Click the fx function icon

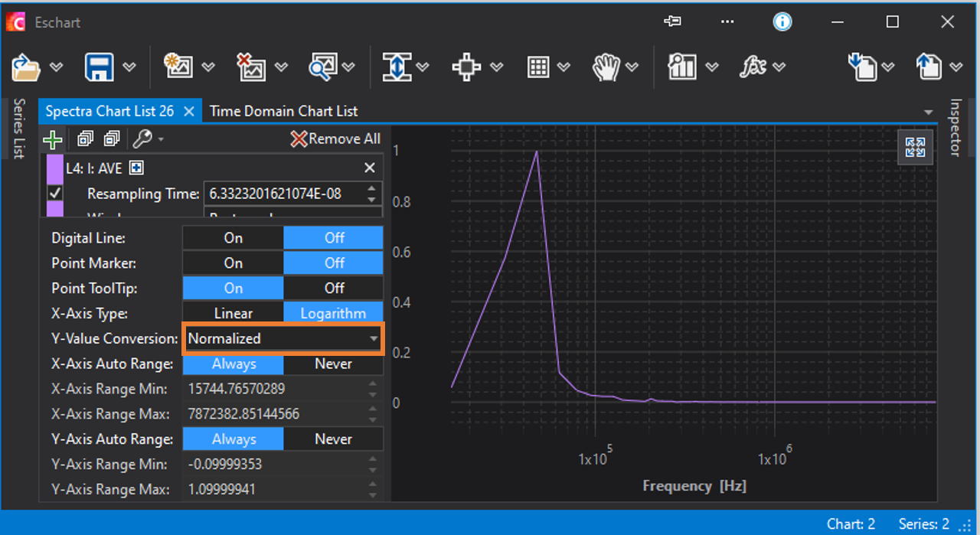(x=753, y=67)
